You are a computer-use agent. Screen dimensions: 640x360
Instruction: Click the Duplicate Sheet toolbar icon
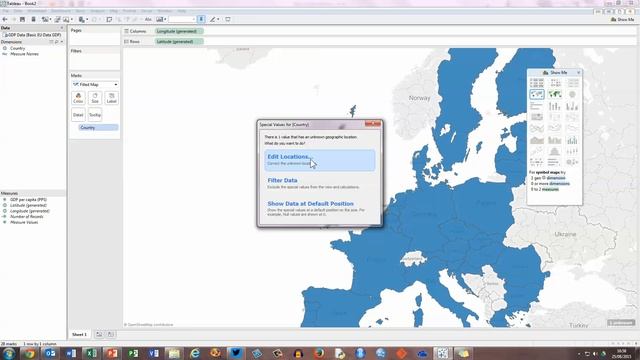click(57, 19)
